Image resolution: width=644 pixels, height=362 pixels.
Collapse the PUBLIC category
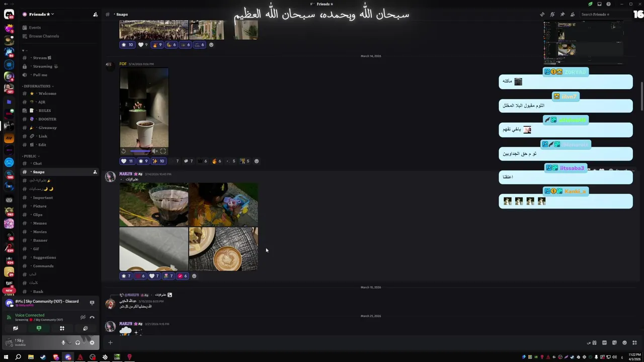point(31,156)
